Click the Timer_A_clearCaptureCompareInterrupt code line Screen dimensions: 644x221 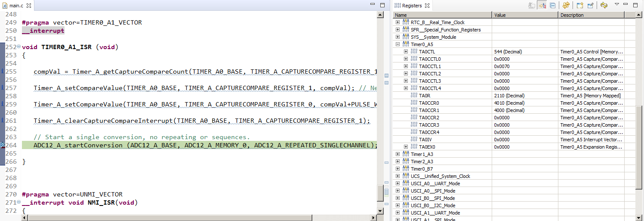(202, 121)
